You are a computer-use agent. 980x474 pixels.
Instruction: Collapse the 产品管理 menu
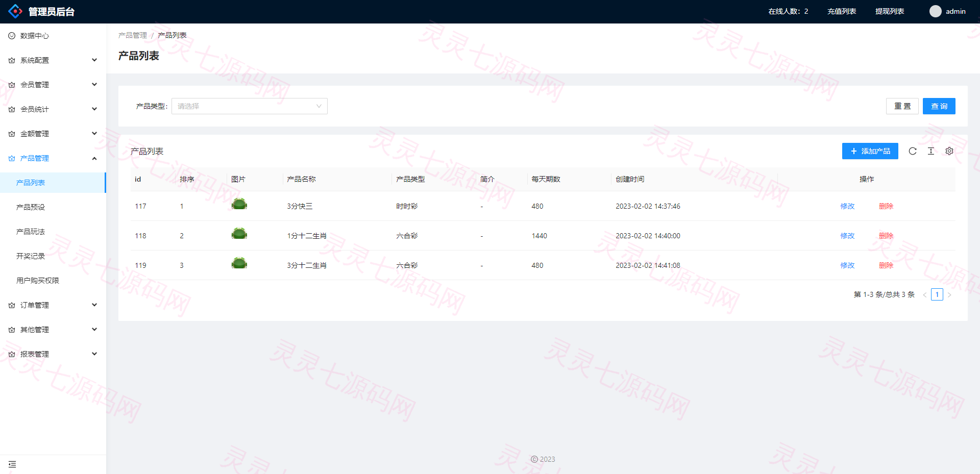click(53, 158)
